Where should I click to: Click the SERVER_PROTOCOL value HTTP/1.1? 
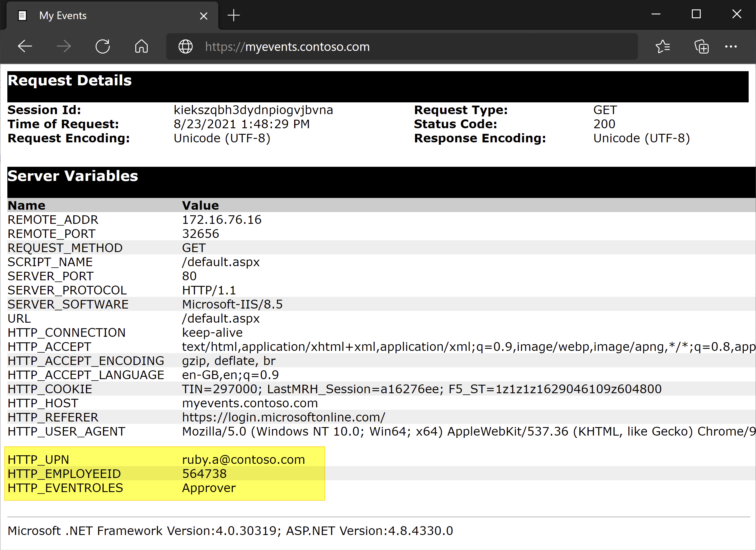(x=209, y=290)
